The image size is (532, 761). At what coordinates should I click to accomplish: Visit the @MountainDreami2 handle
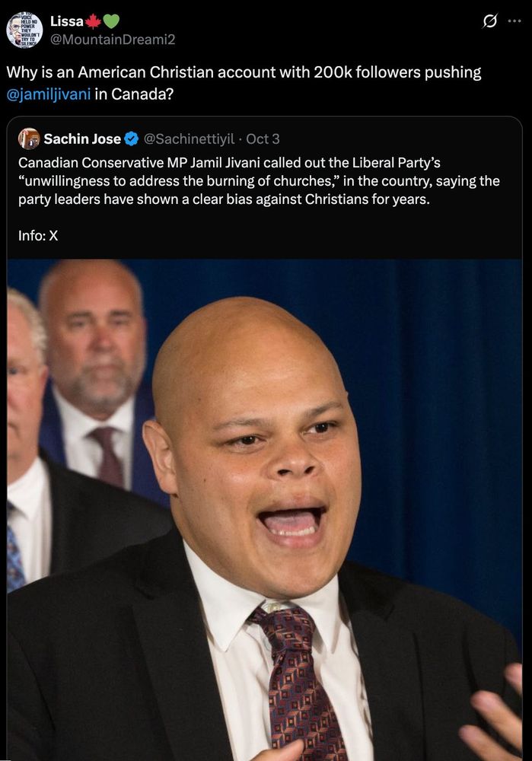(x=113, y=39)
